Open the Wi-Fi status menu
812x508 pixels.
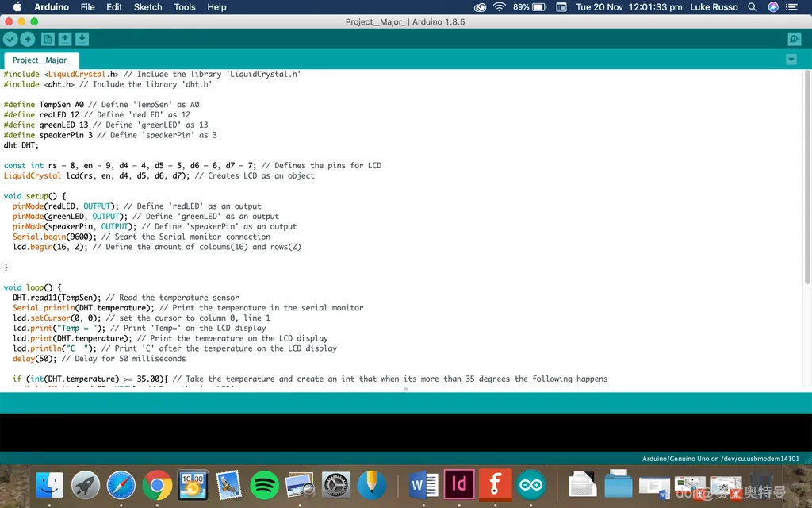pos(500,6)
